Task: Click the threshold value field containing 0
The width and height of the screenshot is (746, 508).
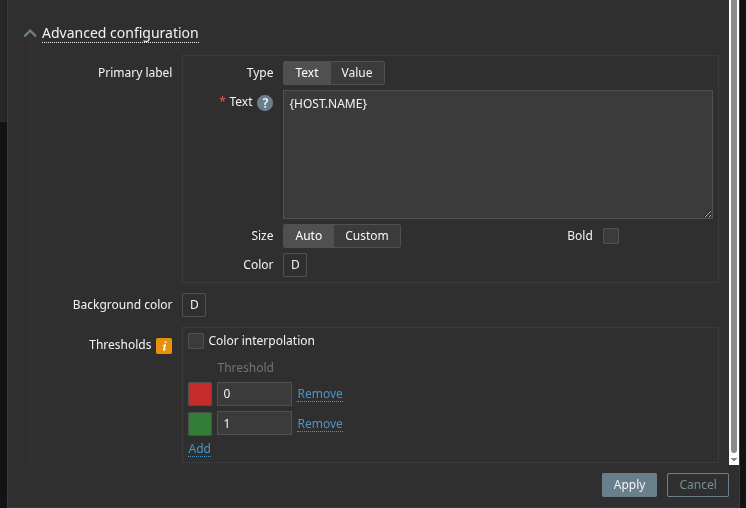Action: (254, 394)
